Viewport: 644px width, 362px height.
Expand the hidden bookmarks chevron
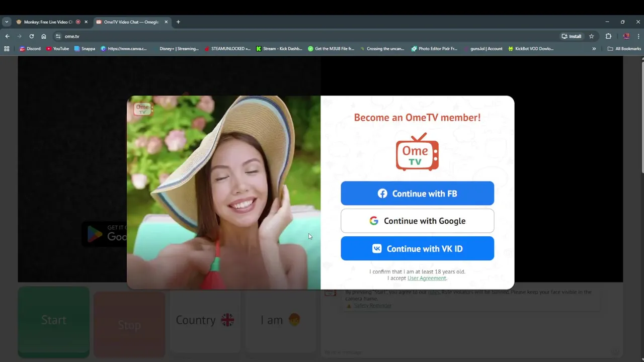tap(594, 49)
